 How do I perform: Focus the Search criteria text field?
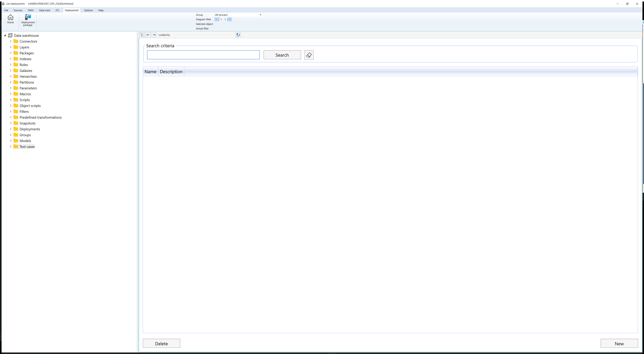(x=203, y=55)
